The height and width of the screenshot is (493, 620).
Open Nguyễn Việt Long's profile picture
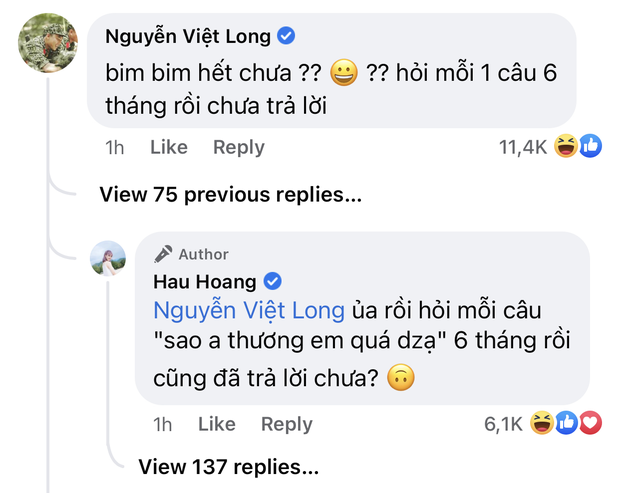pos(48,44)
